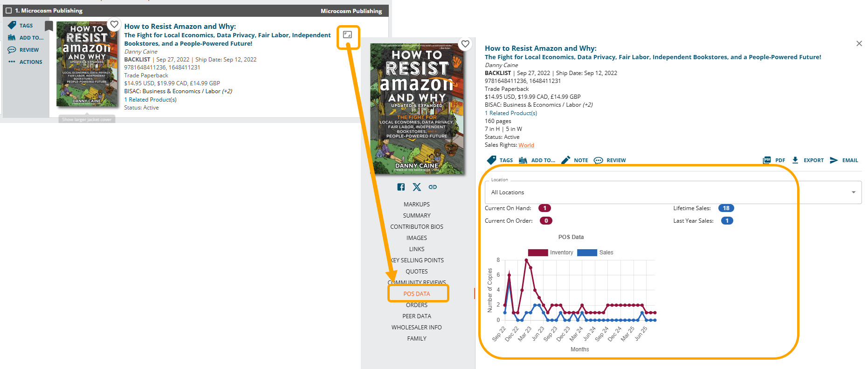Click the Current On Order badge 0

[546, 221]
